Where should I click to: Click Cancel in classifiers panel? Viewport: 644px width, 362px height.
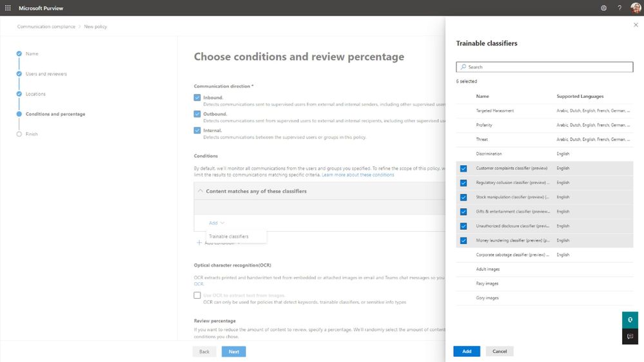[x=500, y=351]
